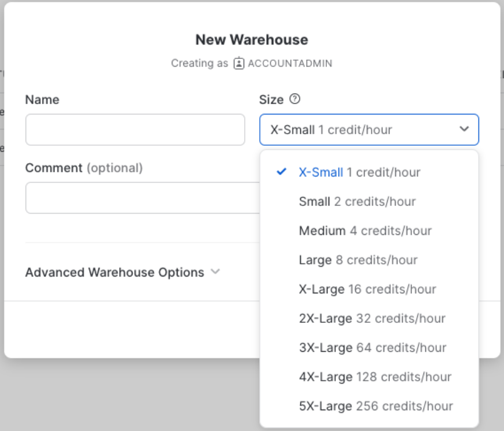Viewport: 504px width, 431px height.
Task: Collapse the Size dropdown using its arrow
Action: click(x=464, y=130)
